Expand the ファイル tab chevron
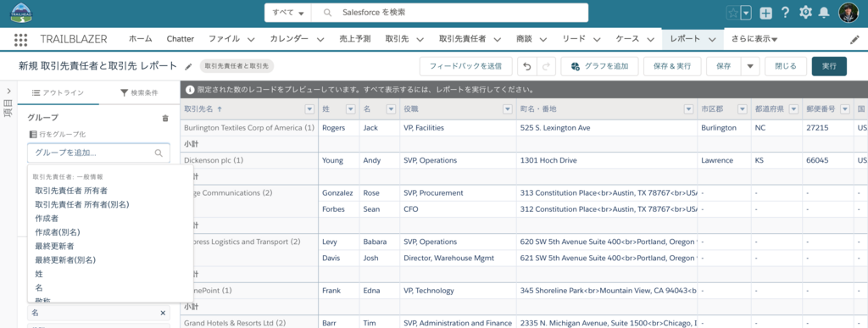The height and width of the screenshot is (328, 868). pyautogui.click(x=251, y=39)
